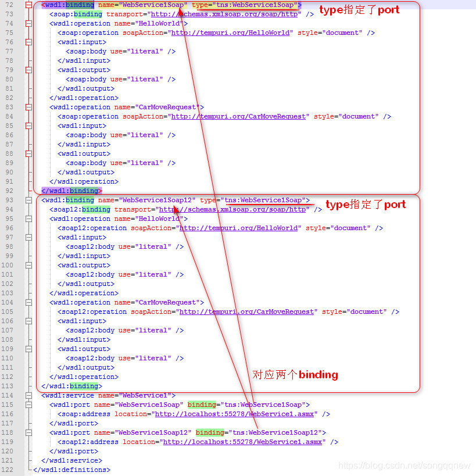Click the "</wsdl:binding>" closing tag on line 113
Screen dimensions: 476x476
coord(72,386)
